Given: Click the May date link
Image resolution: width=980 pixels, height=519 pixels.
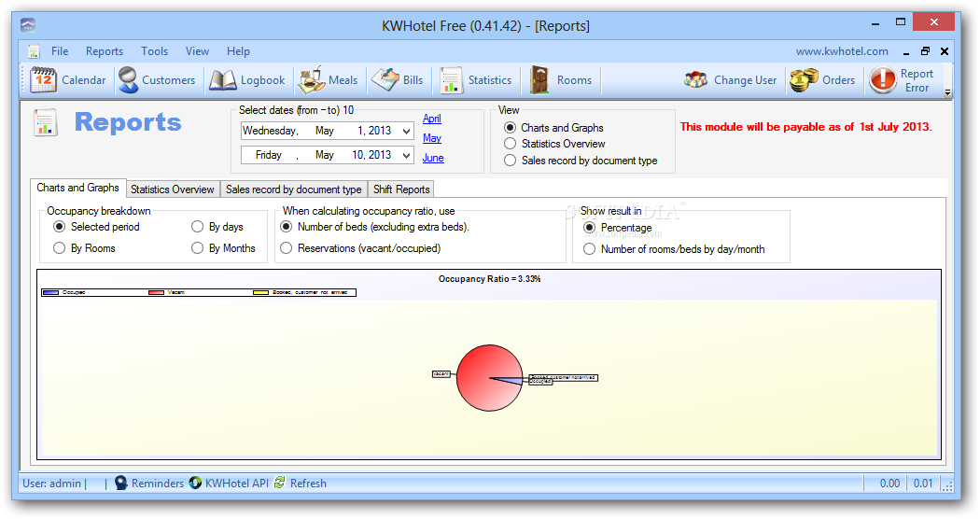Looking at the screenshot, I should coord(432,138).
